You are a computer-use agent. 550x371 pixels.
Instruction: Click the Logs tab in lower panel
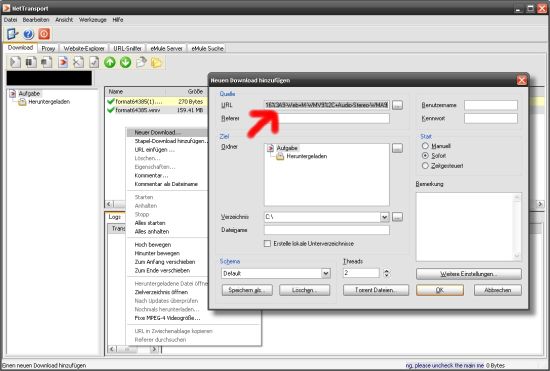tap(115, 217)
